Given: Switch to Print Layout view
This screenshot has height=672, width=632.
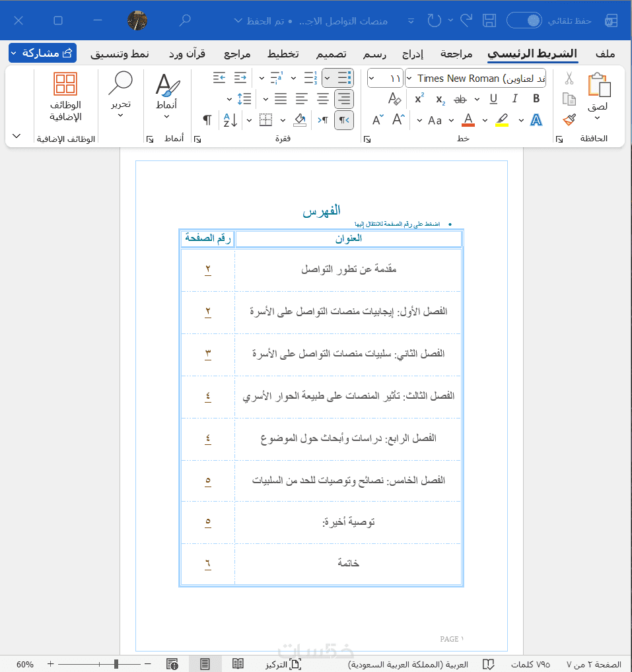Looking at the screenshot, I should 205,664.
